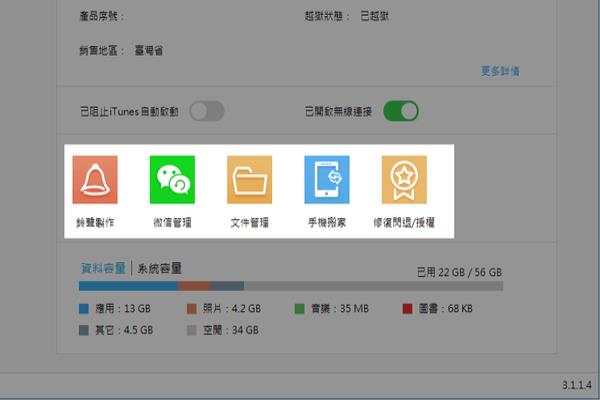
Task: Click the '微信管理' label text
Action: 172,222
